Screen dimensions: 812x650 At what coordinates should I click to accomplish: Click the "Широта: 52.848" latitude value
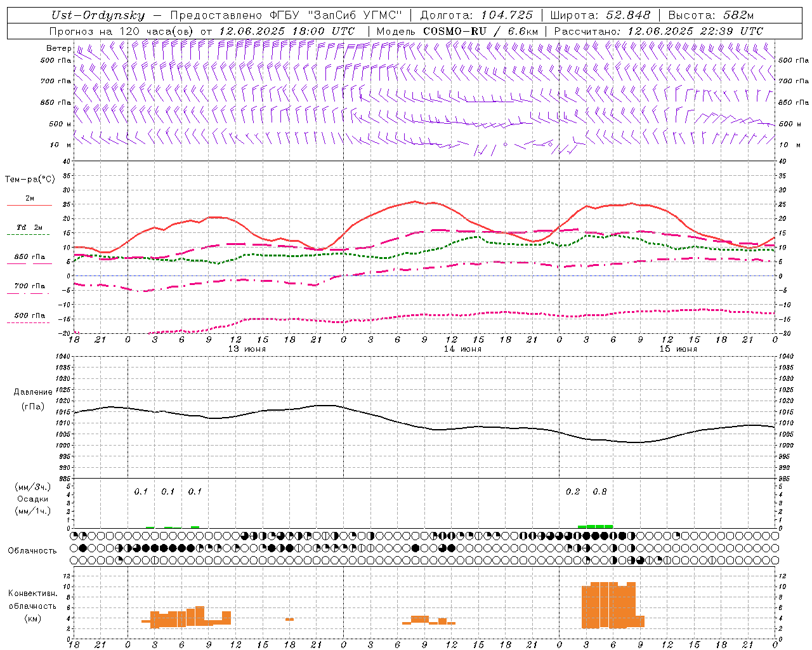[600, 15]
